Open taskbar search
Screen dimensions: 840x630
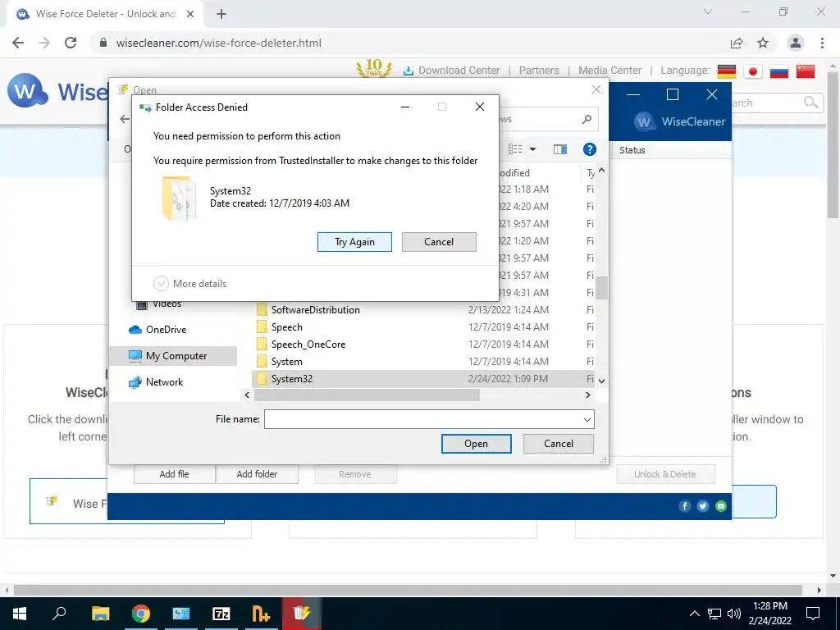point(59,614)
